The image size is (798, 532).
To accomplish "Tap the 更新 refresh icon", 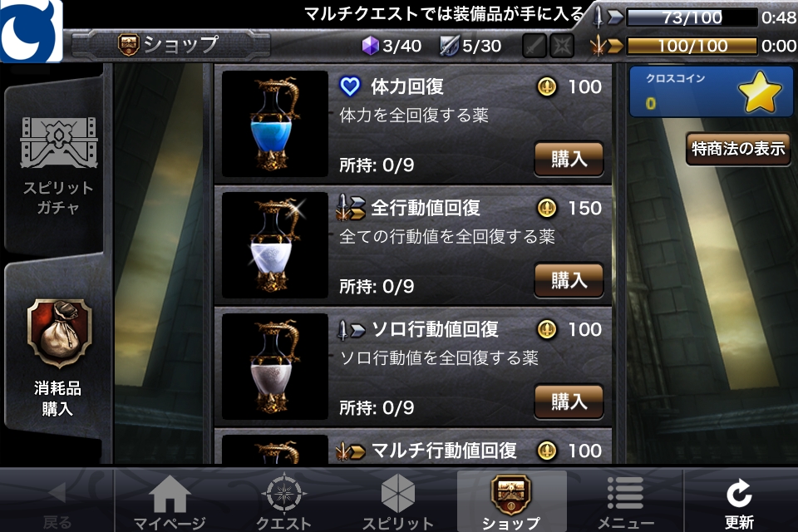I will point(738,493).
